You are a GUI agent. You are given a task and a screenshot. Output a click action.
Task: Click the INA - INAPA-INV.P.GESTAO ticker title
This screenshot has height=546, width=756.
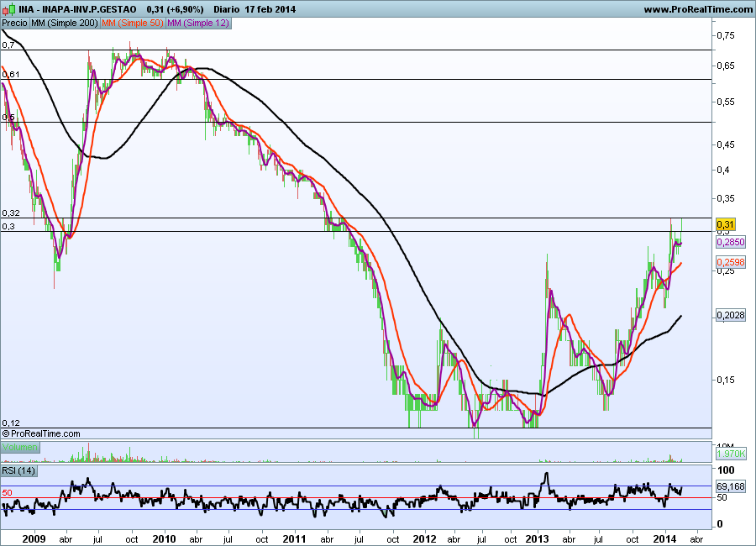click(77, 9)
